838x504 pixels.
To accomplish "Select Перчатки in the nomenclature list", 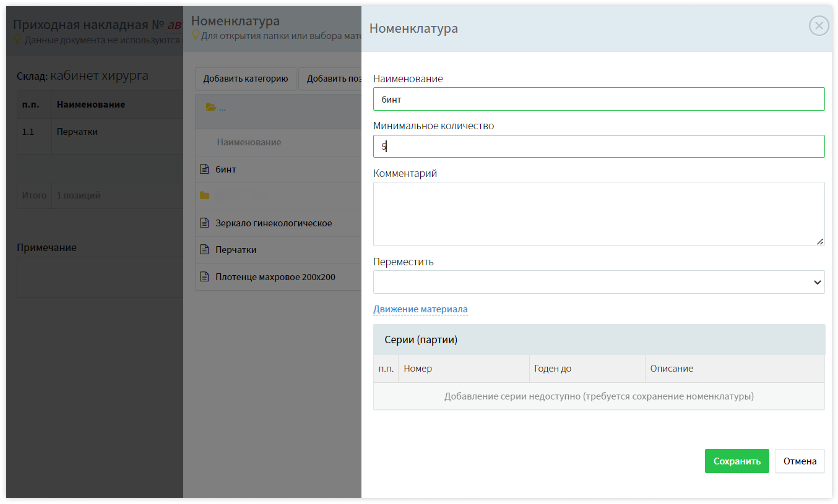I will tap(236, 250).
